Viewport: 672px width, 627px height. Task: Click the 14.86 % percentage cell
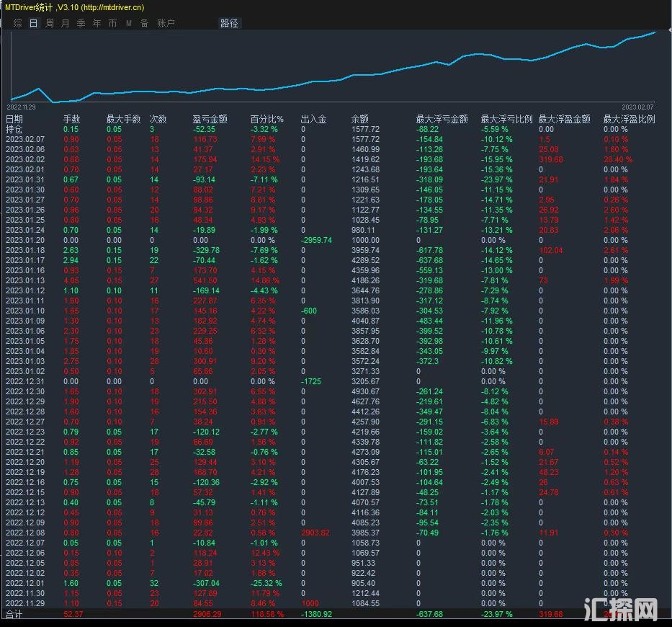265,280
